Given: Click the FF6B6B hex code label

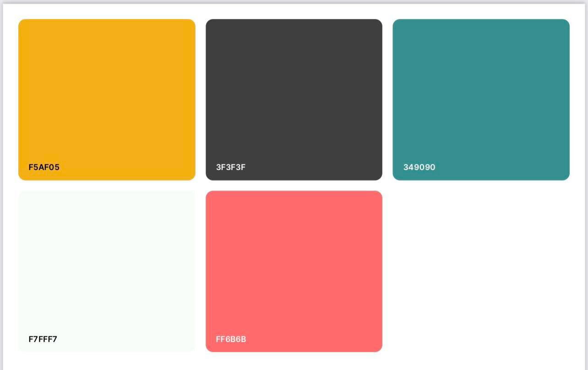Looking at the screenshot, I should [x=231, y=339].
